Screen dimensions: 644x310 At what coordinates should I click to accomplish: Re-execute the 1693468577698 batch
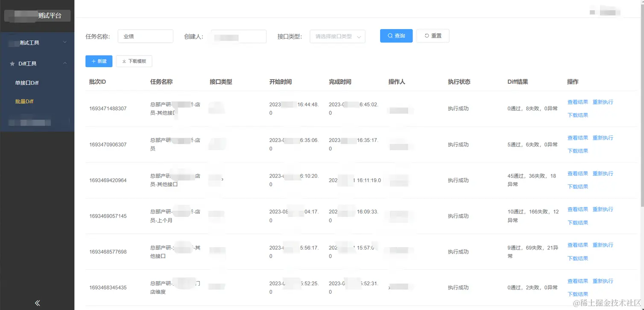603,245
